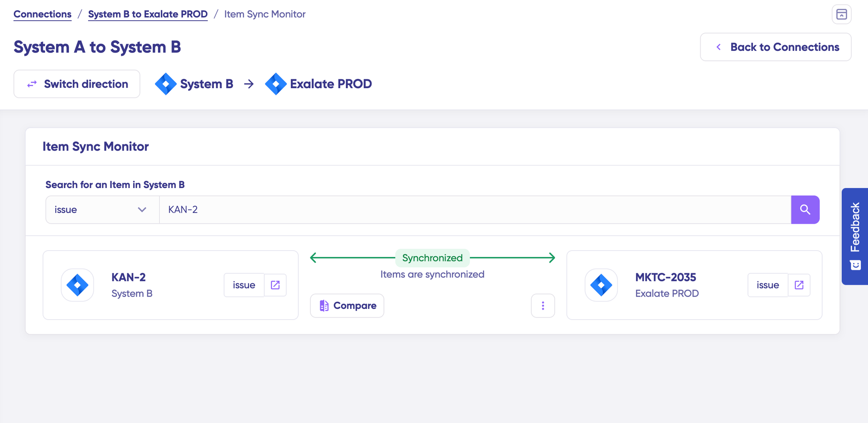Click the issue label on KAN-2 card

tap(244, 285)
